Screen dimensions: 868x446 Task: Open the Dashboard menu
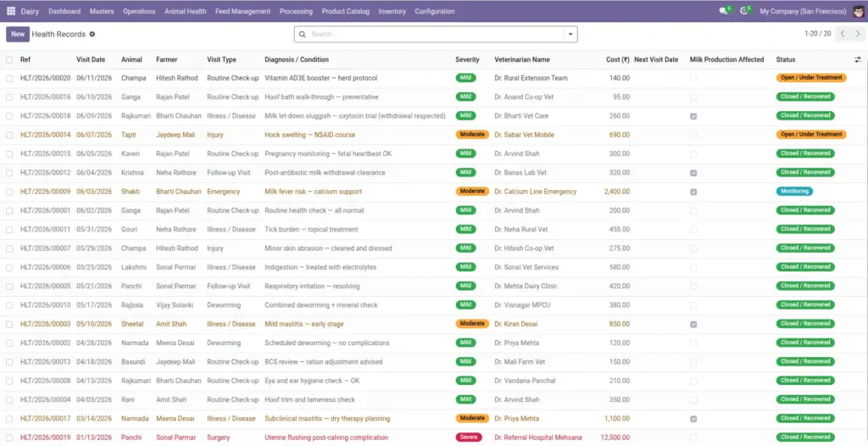click(x=64, y=11)
